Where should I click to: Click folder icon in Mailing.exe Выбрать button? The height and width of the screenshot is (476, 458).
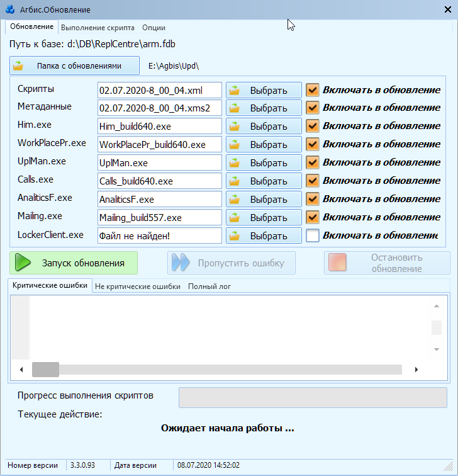(x=235, y=217)
